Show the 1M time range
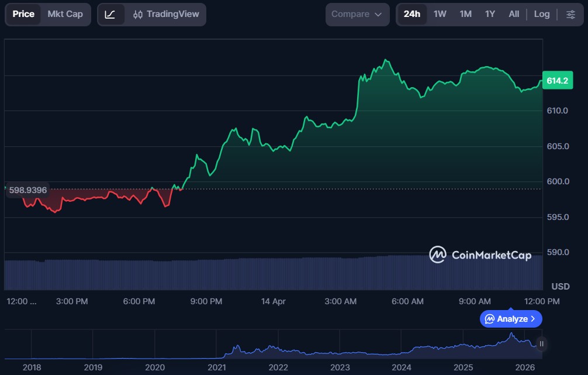 [x=465, y=14]
